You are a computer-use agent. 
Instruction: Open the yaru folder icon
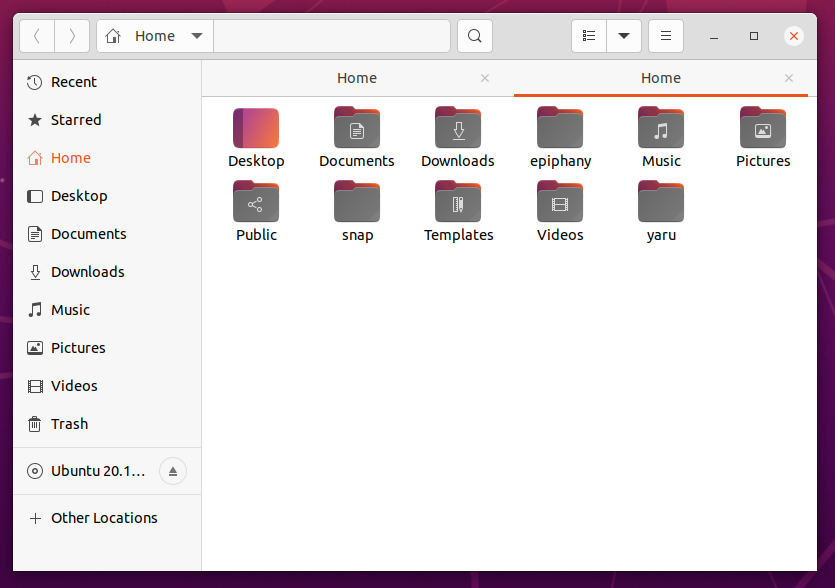[x=661, y=202]
